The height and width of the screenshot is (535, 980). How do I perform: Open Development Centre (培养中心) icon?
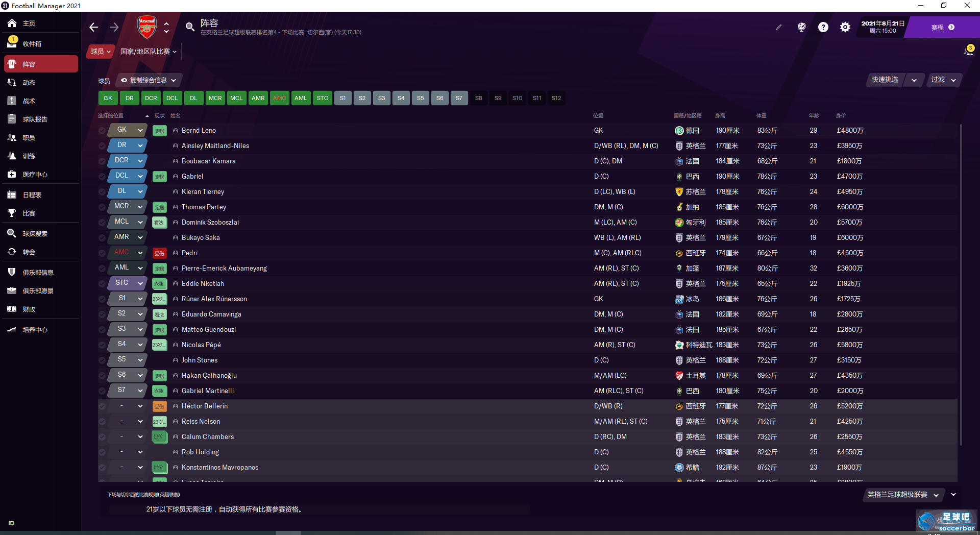click(x=12, y=329)
